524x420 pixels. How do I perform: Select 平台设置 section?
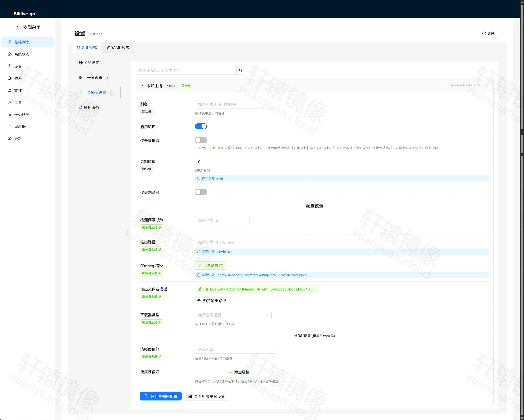pyautogui.click(x=94, y=78)
